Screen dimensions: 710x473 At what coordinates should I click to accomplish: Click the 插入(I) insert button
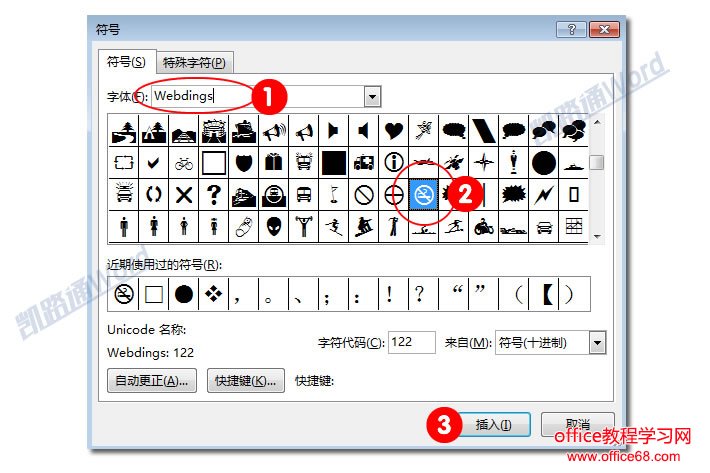pos(494,425)
